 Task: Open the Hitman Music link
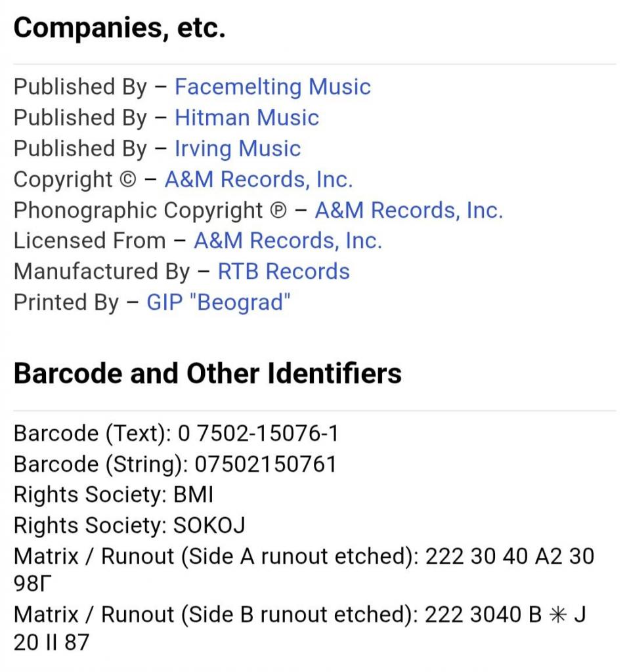tap(246, 117)
